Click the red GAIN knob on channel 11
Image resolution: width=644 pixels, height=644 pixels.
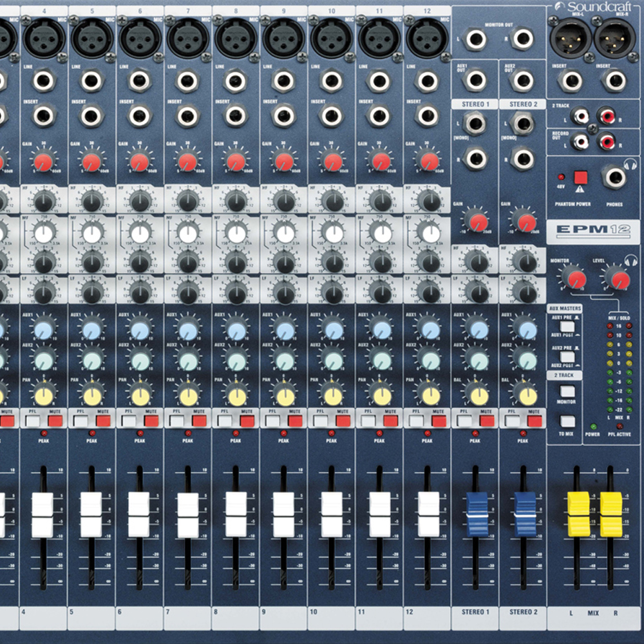pyautogui.click(x=380, y=162)
